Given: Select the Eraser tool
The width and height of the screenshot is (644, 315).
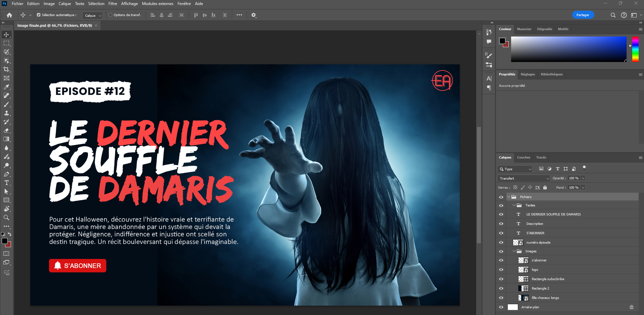Looking at the screenshot, I should pos(6,131).
